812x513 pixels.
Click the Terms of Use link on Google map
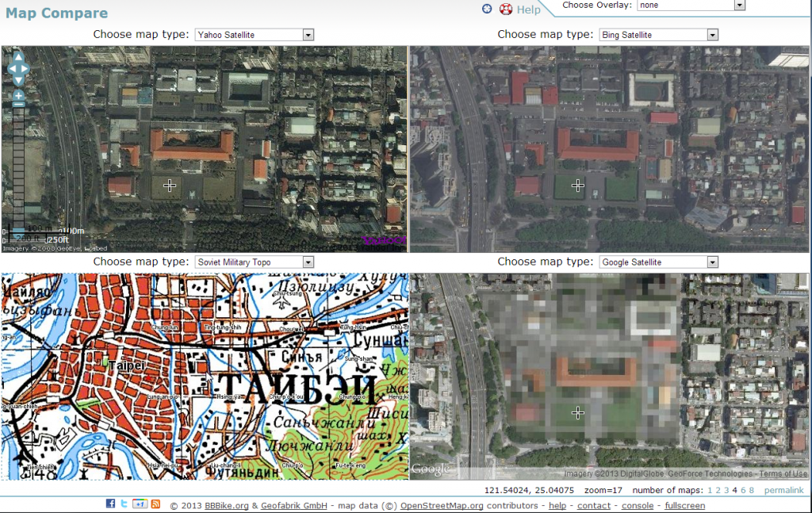[x=783, y=473]
